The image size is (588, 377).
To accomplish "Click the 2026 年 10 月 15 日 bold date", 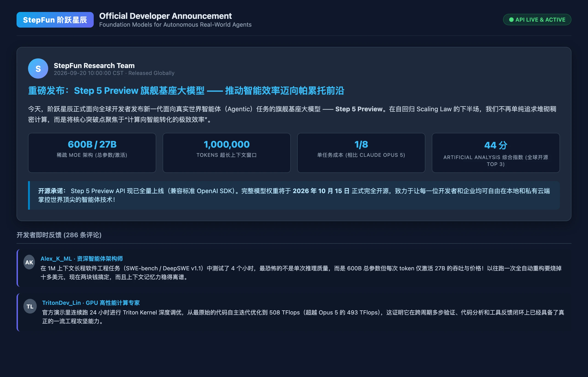I will [x=321, y=191].
